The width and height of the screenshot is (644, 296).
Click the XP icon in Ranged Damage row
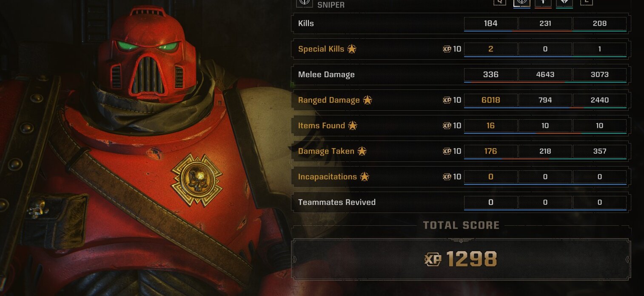click(x=447, y=100)
